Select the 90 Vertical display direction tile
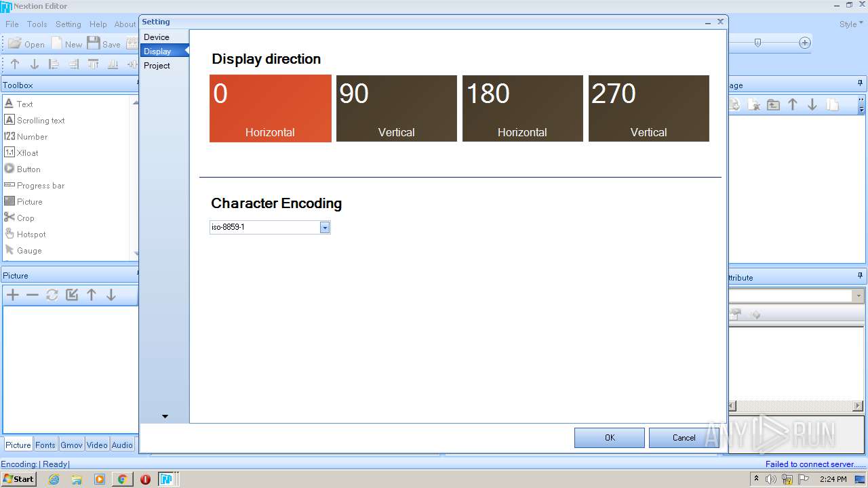 397,108
